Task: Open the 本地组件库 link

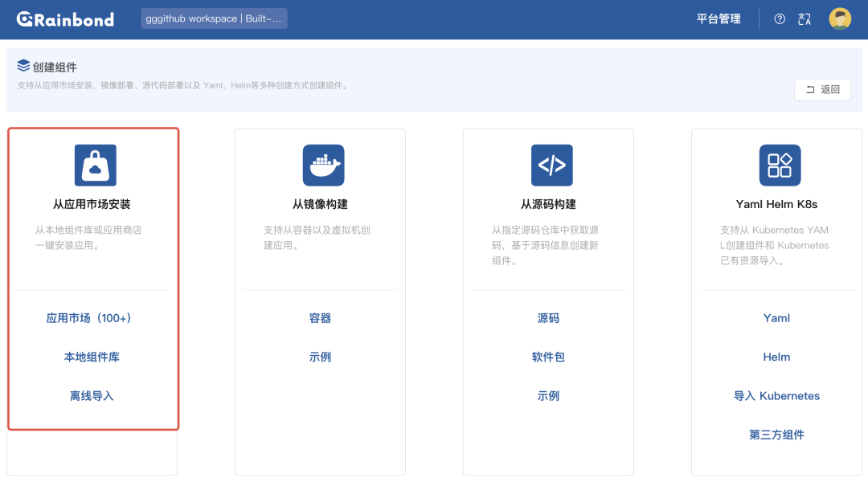Action: click(92, 357)
